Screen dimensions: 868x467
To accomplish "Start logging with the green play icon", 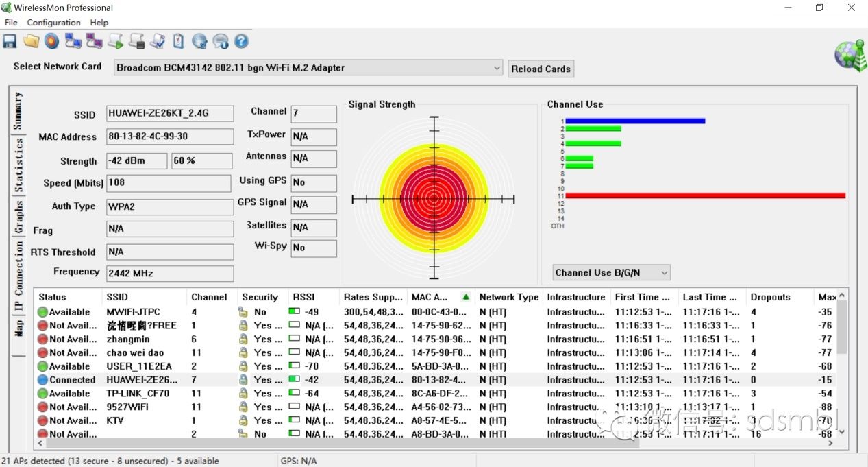I will [x=115, y=41].
